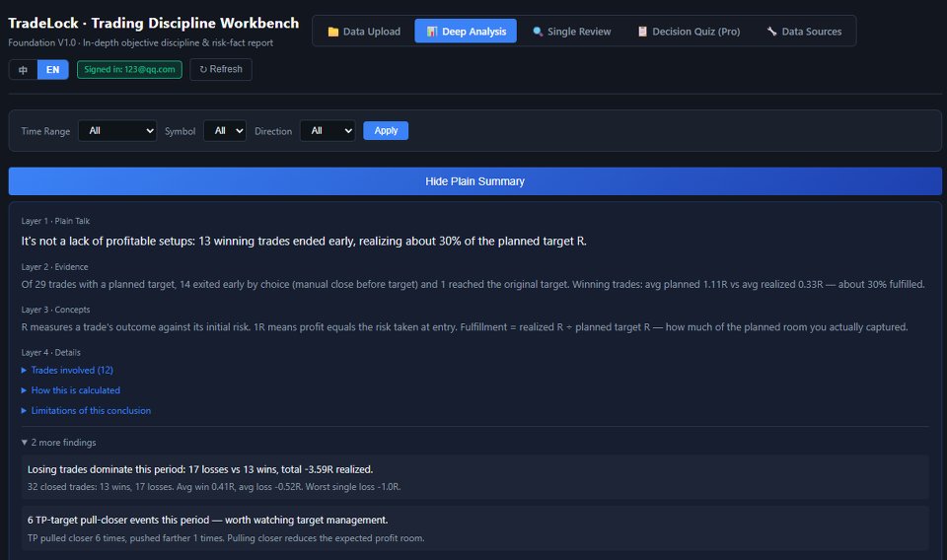Open the Single Review tab
The width and height of the screenshot is (947, 560).
[x=571, y=32]
